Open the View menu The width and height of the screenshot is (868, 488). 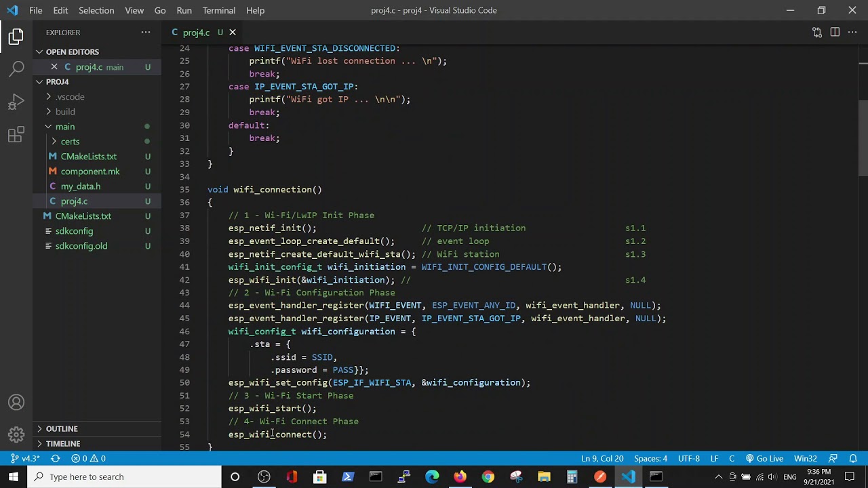(x=134, y=10)
